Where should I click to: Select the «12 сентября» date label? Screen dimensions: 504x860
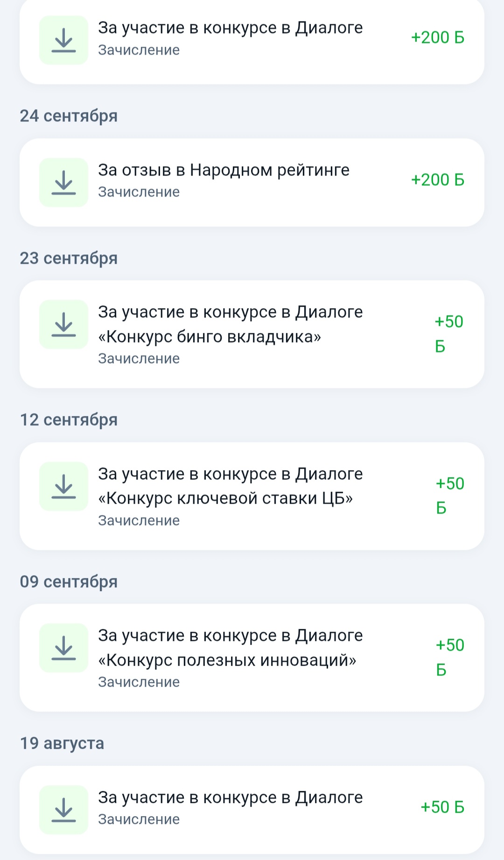point(69,420)
